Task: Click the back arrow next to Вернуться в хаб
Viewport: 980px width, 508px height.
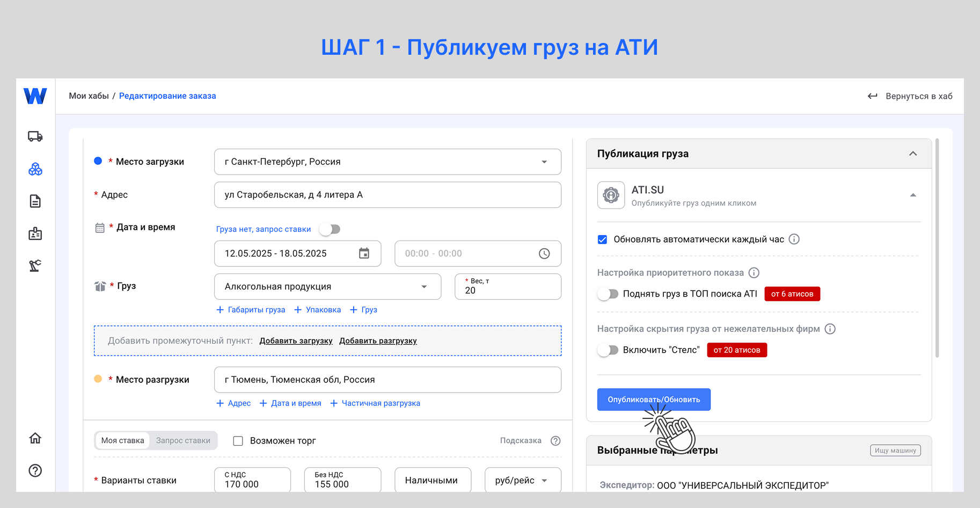Action: pos(873,96)
